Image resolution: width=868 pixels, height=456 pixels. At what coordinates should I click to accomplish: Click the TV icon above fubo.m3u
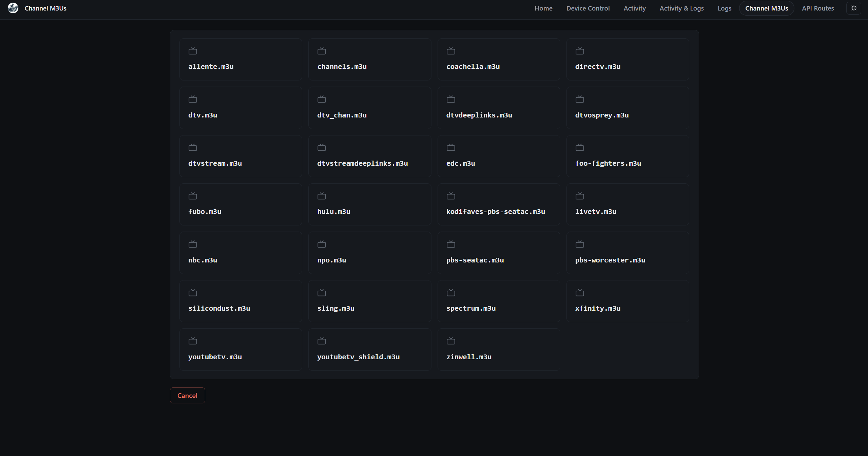(x=193, y=196)
